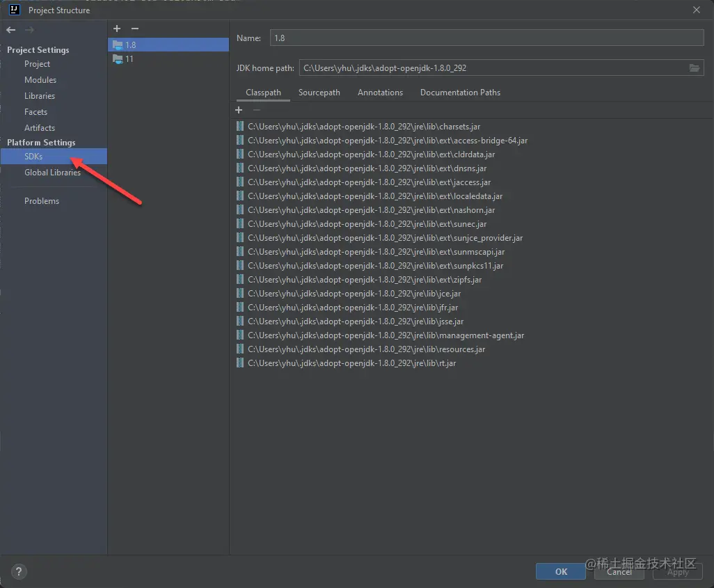
Task: Close the Project Structure dialog
Action: click(x=696, y=10)
